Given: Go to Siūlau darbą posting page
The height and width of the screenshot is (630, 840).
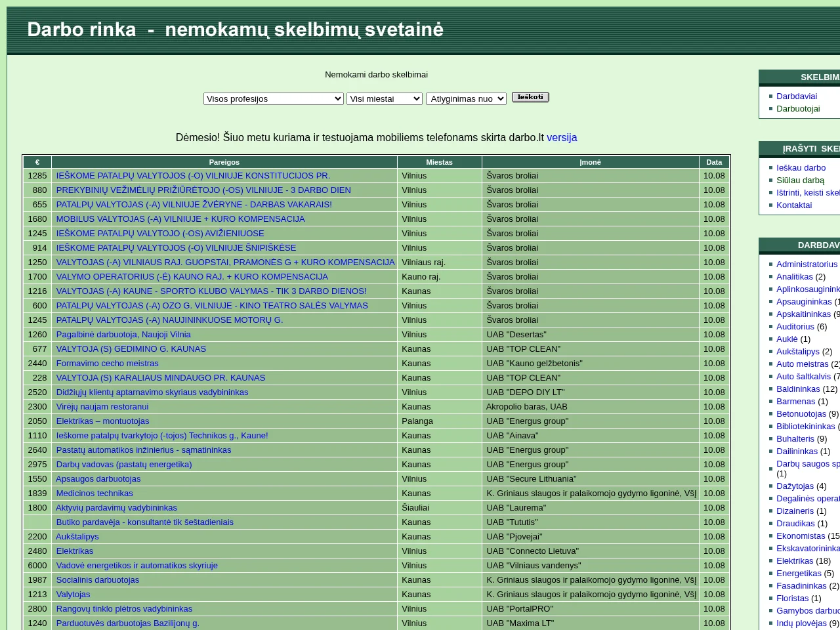Looking at the screenshot, I should click(x=800, y=180).
